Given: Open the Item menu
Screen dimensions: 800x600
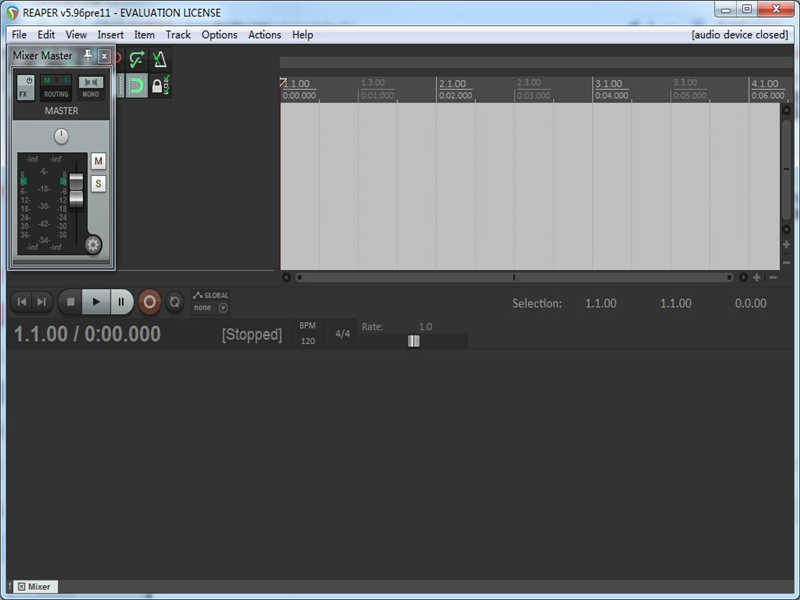Looking at the screenshot, I should (144, 35).
